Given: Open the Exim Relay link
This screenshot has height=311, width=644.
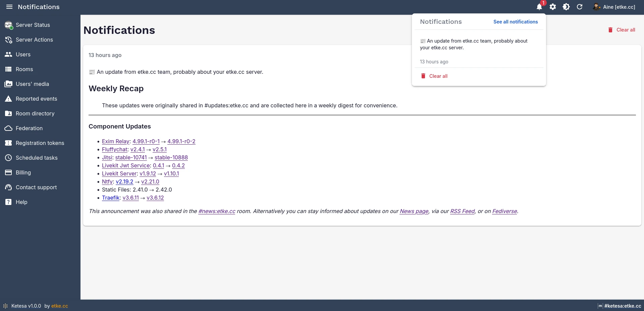Looking at the screenshot, I should click(115, 141).
